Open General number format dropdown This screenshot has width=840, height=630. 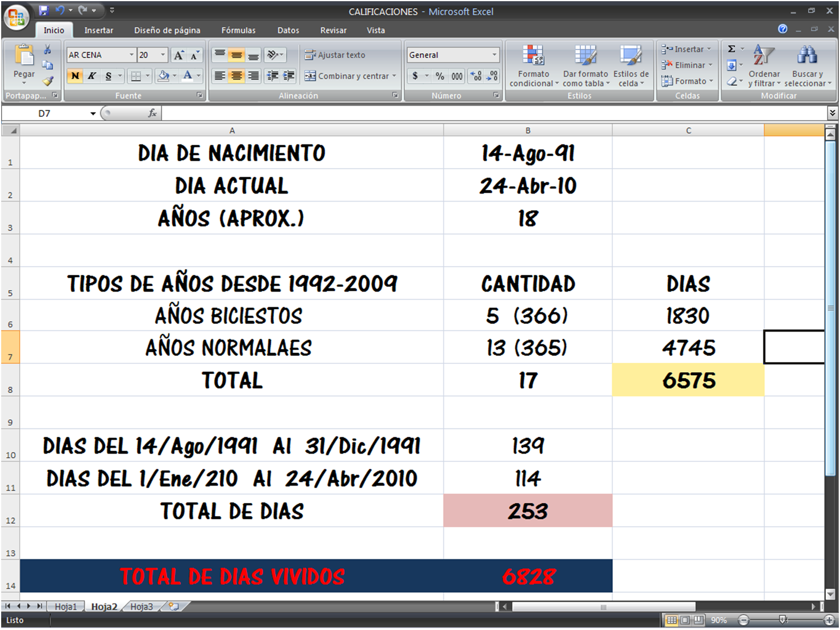tap(494, 55)
